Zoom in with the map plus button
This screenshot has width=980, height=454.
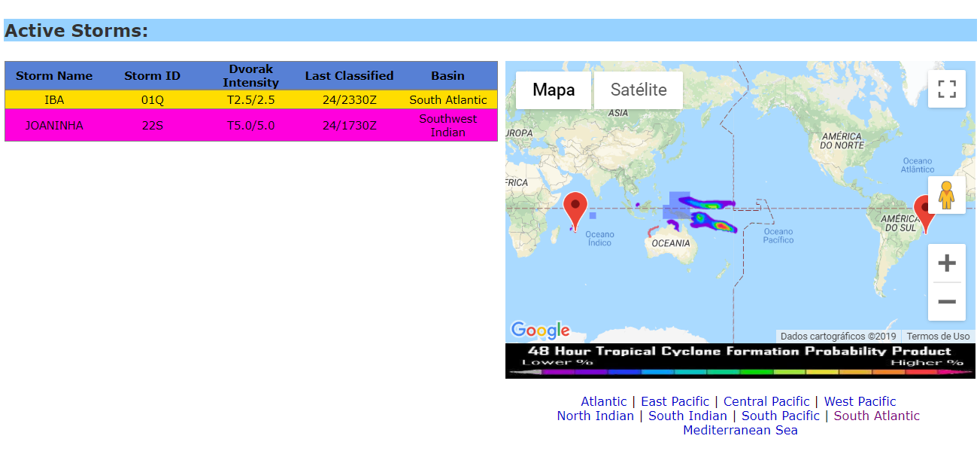(x=947, y=263)
